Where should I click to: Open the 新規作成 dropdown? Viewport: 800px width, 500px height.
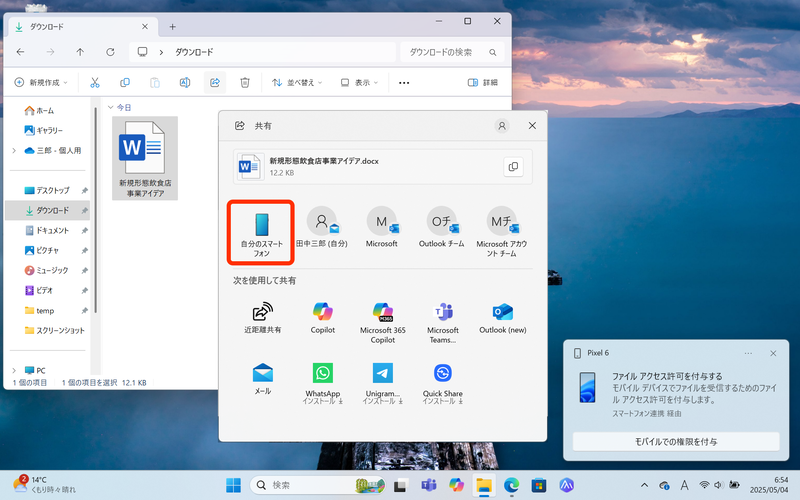[x=41, y=83]
